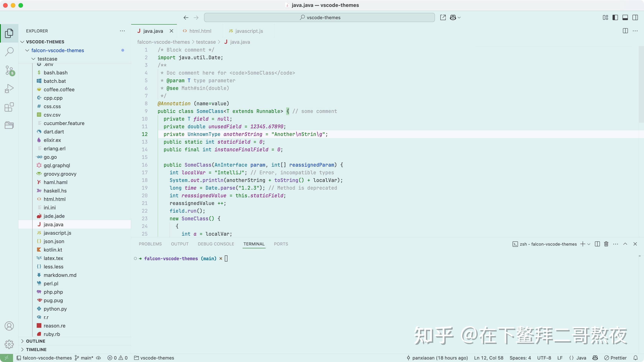
Task: Kill terminal with trash icon
Action: [606, 244]
